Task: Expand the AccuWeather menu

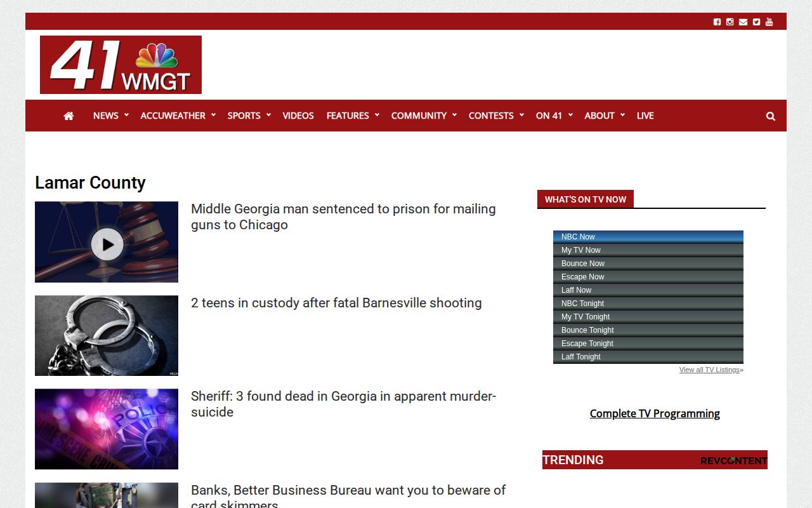Action: [x=178, y=116]
